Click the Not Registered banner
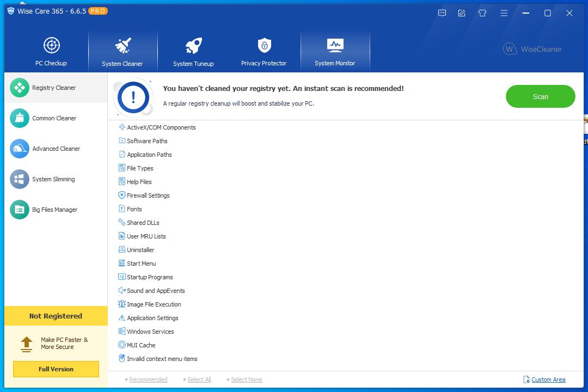This screenshot has width=588, height=392. coord(56,316)
